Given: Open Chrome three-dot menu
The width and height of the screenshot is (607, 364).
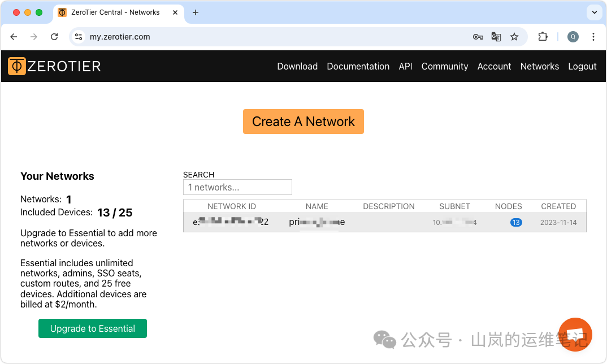Looking at the screenshot, I should coord(593,37).
